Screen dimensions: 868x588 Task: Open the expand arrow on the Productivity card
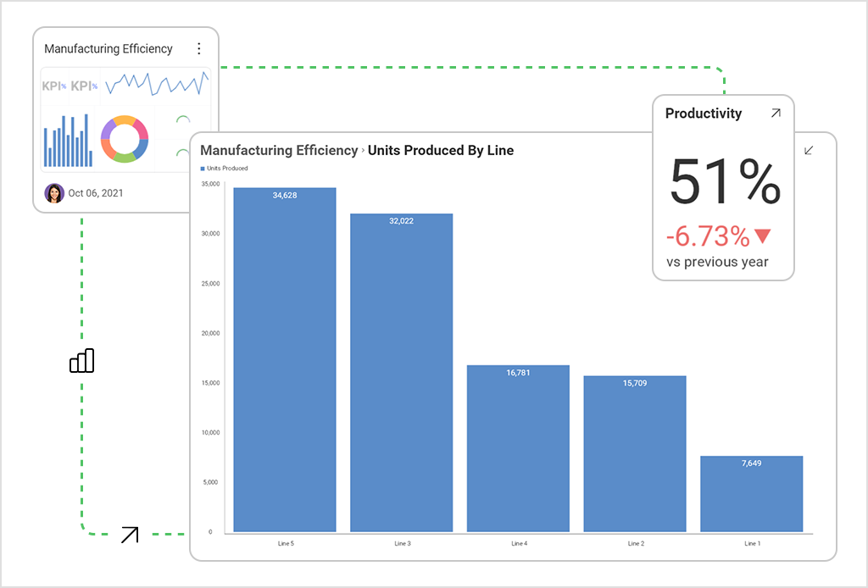pyautogui.click(x=776, y=113)
